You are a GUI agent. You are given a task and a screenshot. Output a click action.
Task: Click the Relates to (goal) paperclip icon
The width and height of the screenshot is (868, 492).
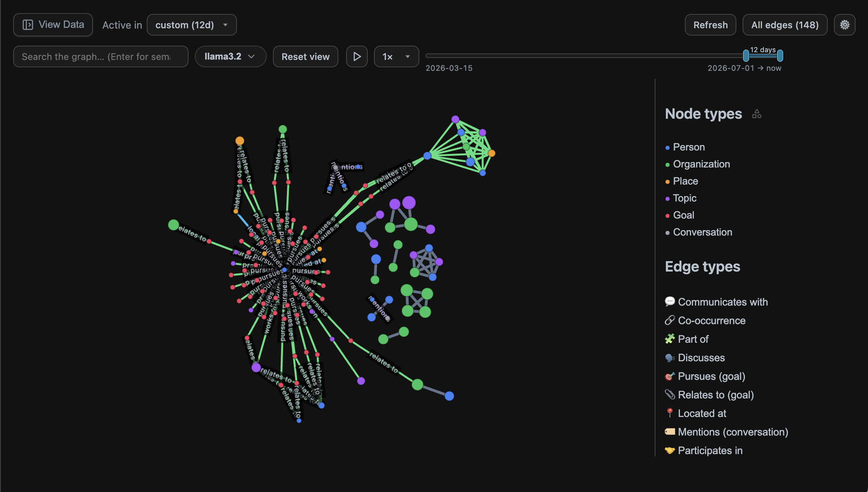(670, 395)
